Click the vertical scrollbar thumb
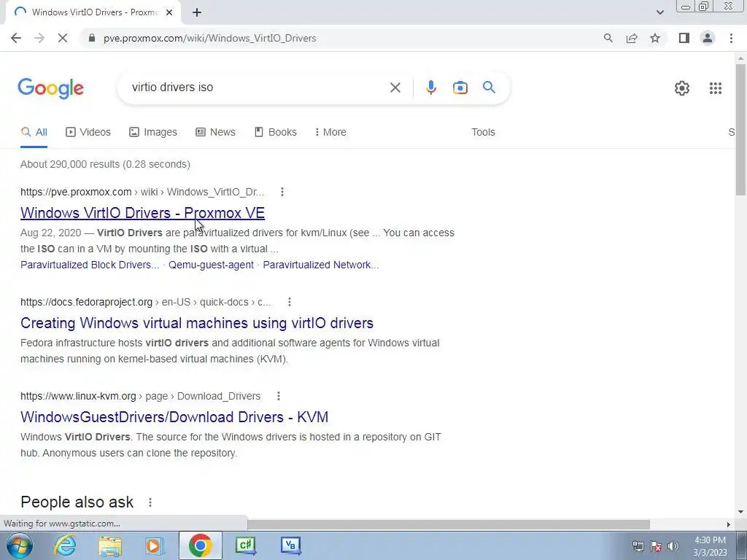Screen dimensions: 747x560 pyautogui.click(x=740, y=128)
